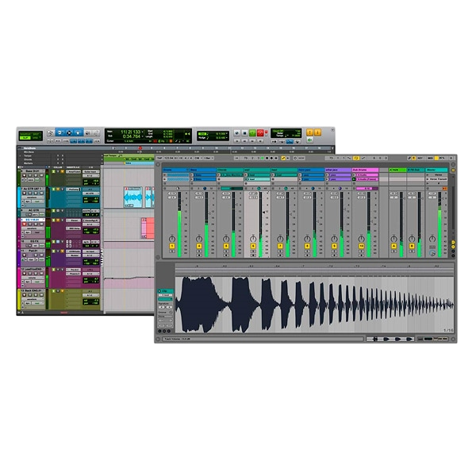Click the blue audio clip on the Ac GTR track
The height and width of the screenshot is (476, 476).
click(132, 198)
